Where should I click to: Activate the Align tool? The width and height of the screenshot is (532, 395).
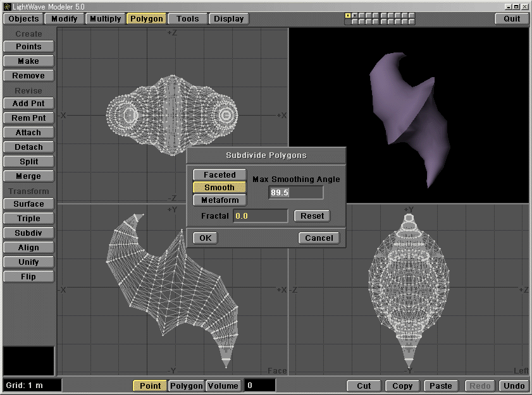(x=28, y=247)
